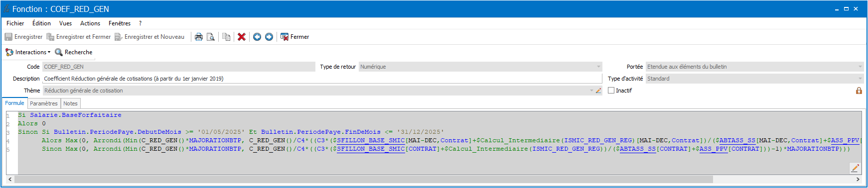Open formula editor pencil icon in code area
Screen dimensions: 868x188
(x=855, y=168)
